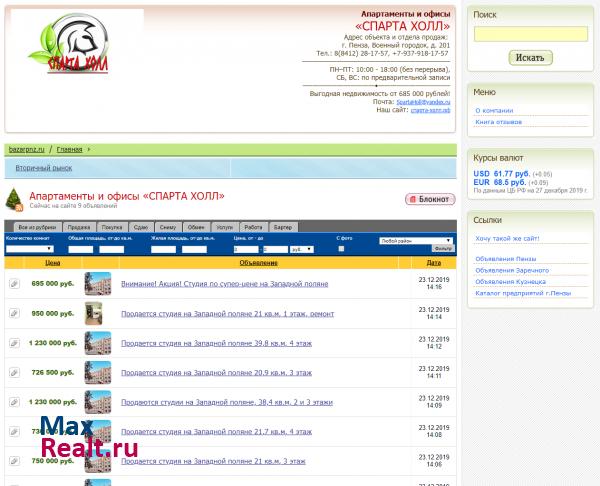Open the 21 кв.м. 1 этаж, ремонт listing

click(x=228, y=314)
